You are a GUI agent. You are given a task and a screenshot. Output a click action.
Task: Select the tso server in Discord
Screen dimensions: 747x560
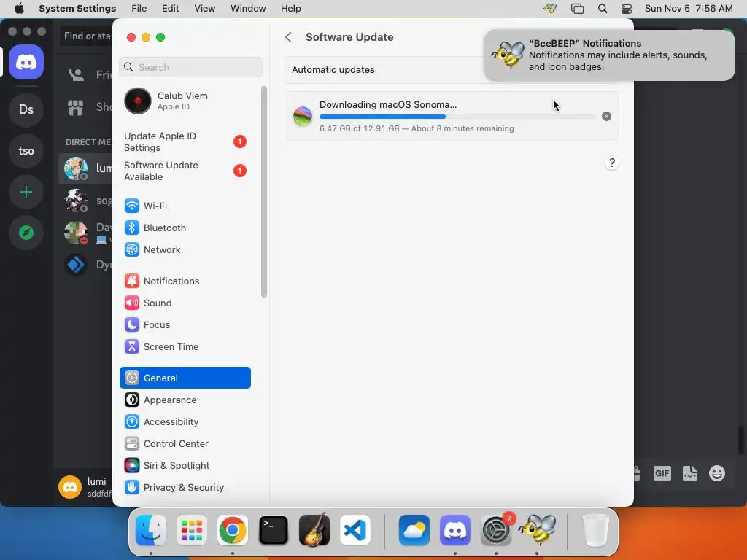[26, 151]
